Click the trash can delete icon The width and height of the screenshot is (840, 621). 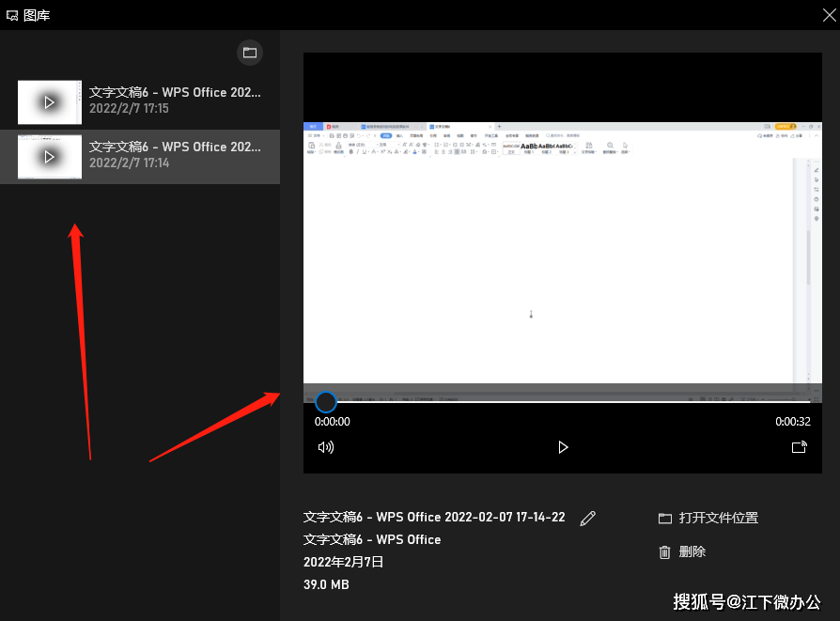pyautogui.click(x=665, y=552)
